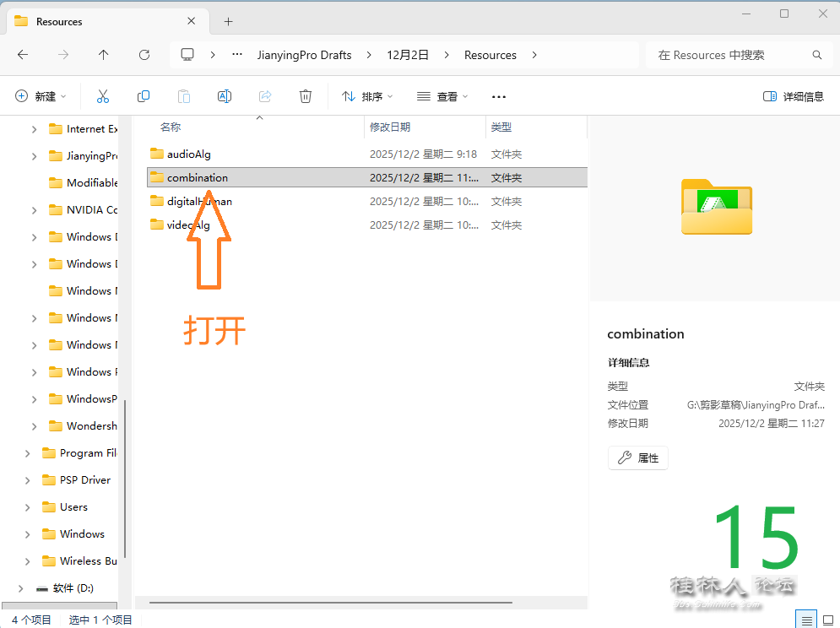Click the search magnifier icon

coord(816,55)
